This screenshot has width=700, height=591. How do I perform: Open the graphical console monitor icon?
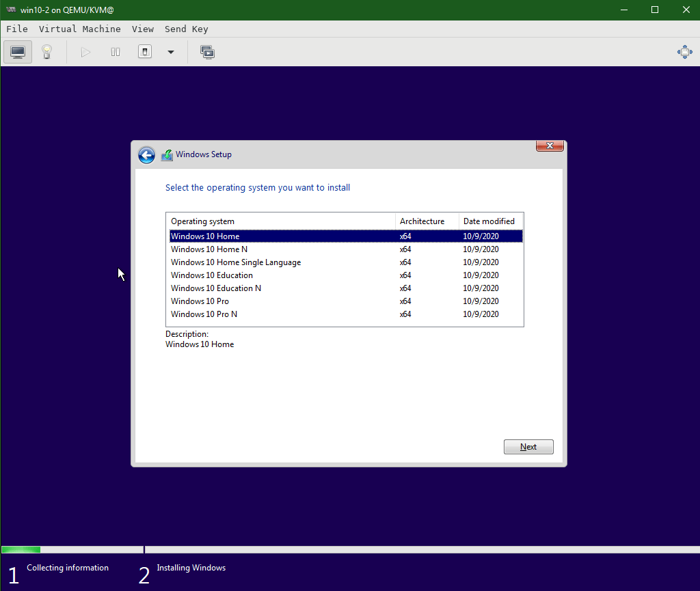17,51
